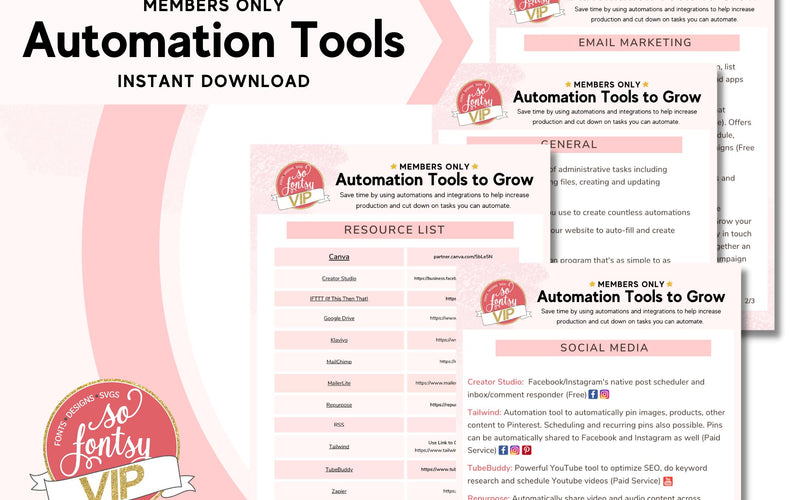Click 'MEMBERS ONLY' label on Social Media page
800x500 pixels.
pyautogui.click(x=631, y=284)
